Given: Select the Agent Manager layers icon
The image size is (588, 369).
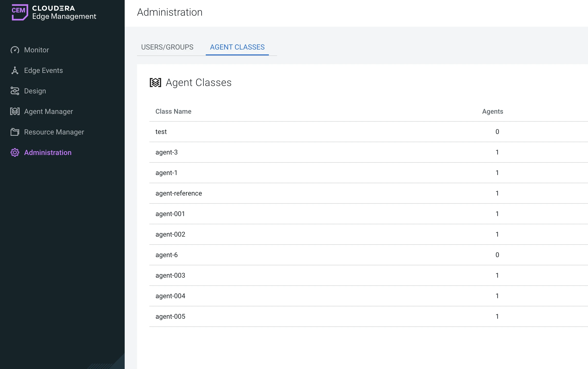Looking at the screenshot, I should 15,111.
